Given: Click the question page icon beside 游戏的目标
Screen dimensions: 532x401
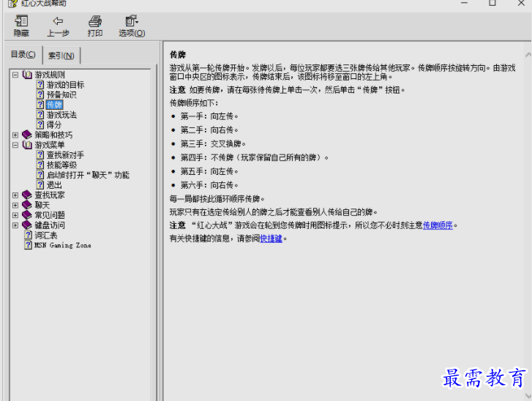Looking at the screenshot, I should [x=40, y=84].
